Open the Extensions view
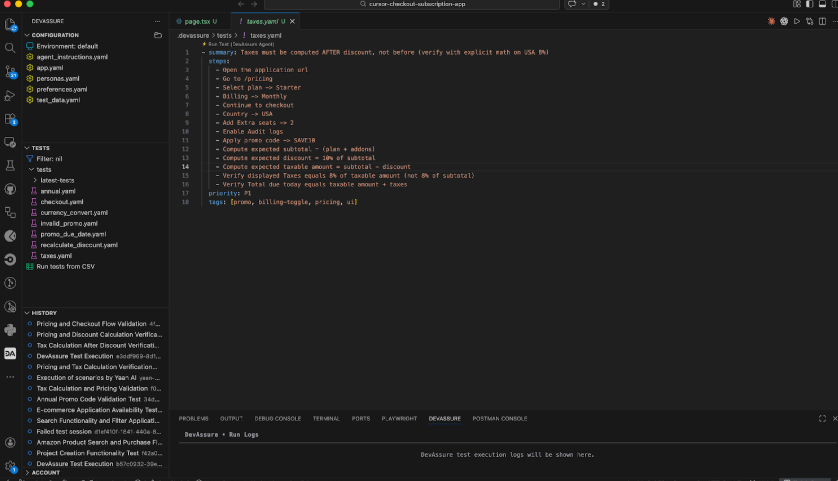 tap(10, 119)
